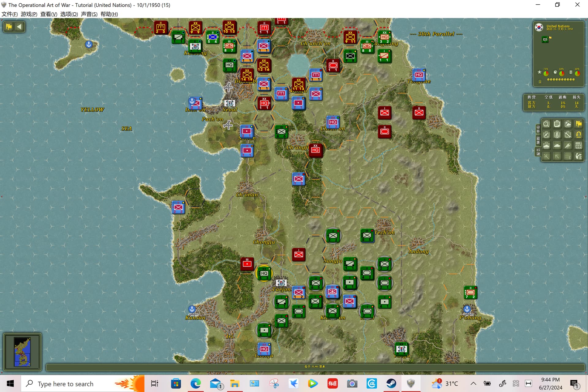
Task: Open Microsoft Edge from the taskbar
Action: click(195, 383)
